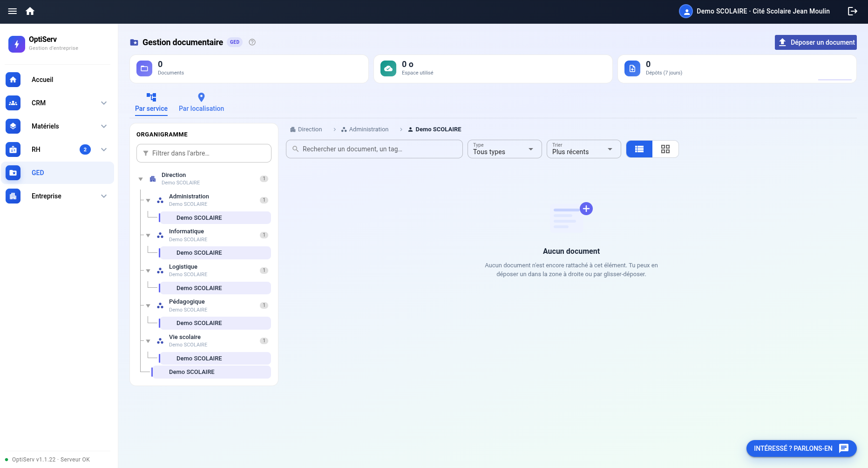Viewport: 868px width, 468px height.
Task: Switch to Par localisation tab
Action: pyautogui.click(x=201, y=103)
